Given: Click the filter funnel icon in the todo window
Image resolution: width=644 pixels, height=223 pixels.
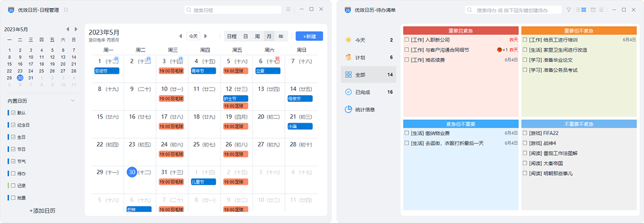Looking at the screenshot, I should pyautogui.click(x=569, y=10).
